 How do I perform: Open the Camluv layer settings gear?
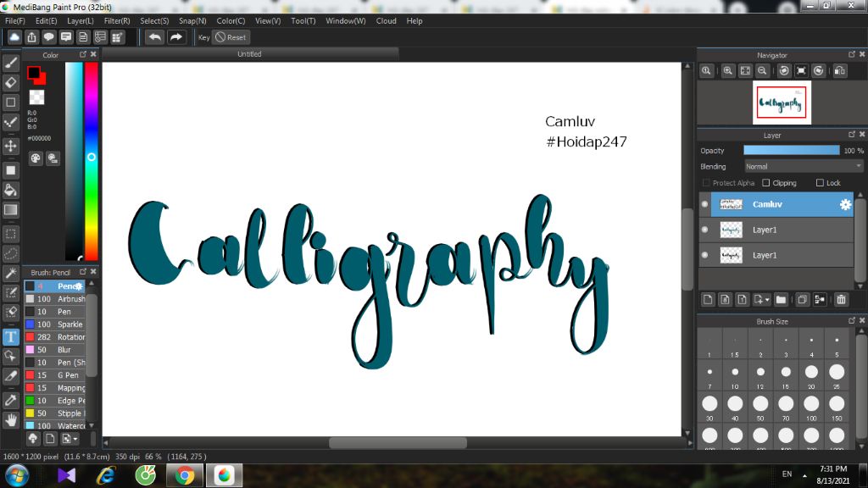pyautogui.click(x=845, y=205)
